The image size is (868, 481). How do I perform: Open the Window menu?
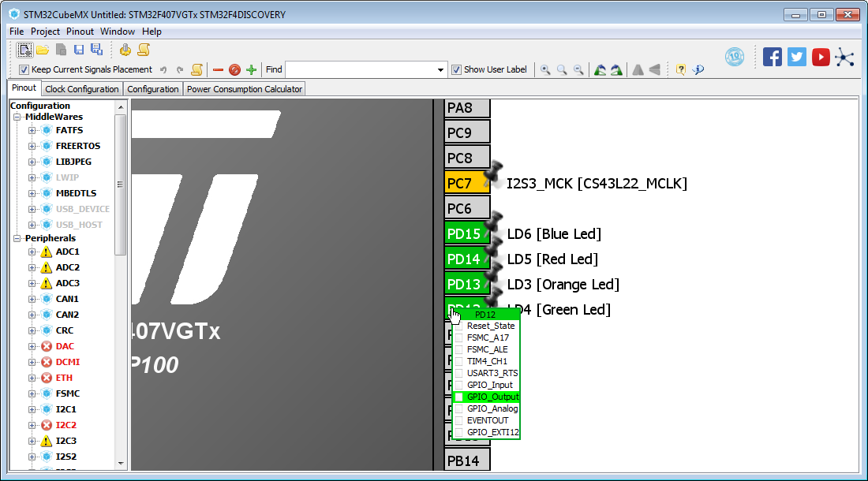click(x=118, y=32)
